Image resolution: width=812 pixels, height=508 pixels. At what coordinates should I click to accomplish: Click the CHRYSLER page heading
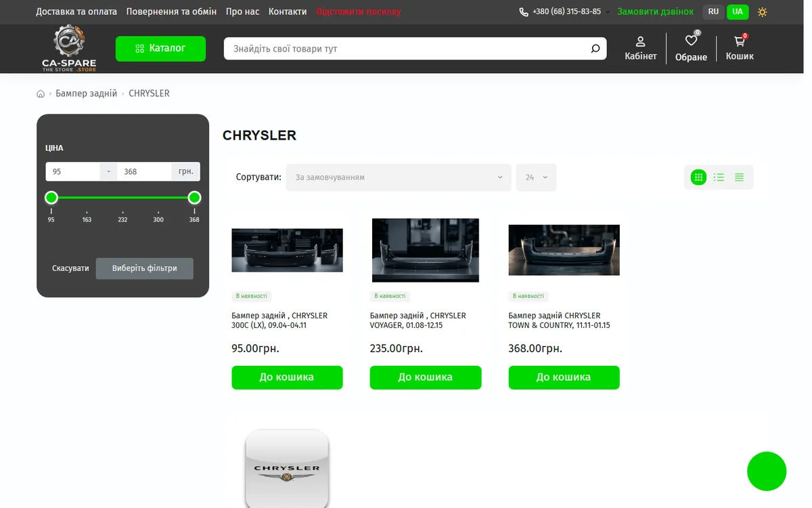(260, 135)
